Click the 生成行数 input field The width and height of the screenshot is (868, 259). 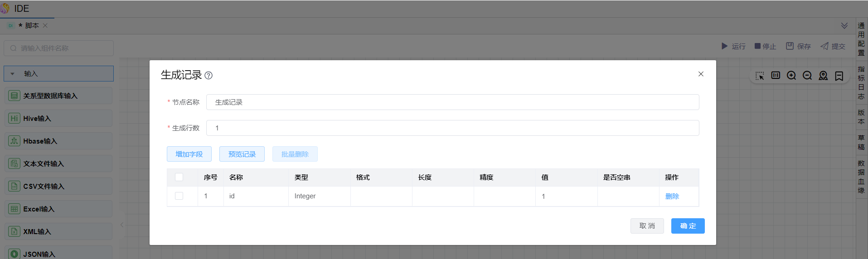[452, 128]
